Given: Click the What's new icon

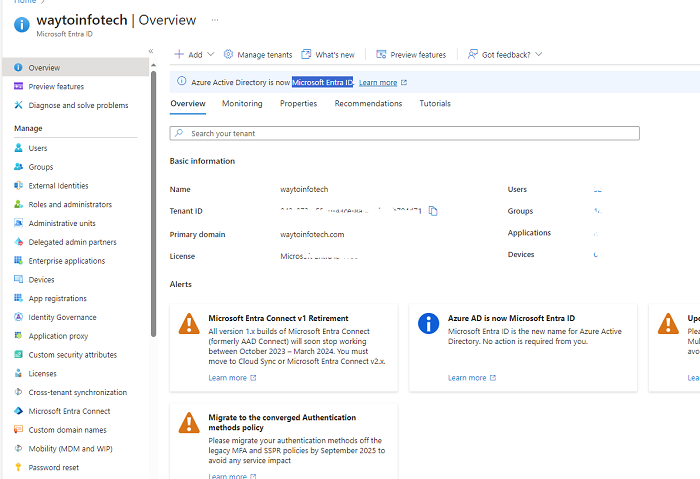Looking at the screenshot, I should [x=306, y=54].
